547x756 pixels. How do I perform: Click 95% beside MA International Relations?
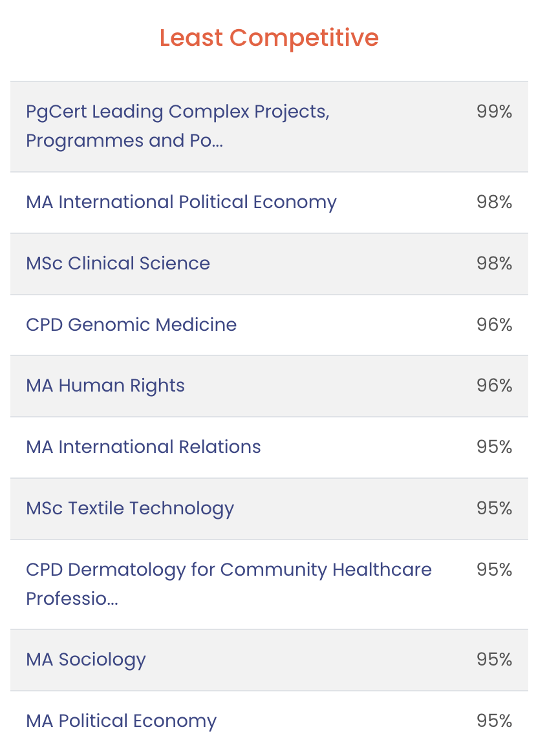[x=494, y=447]
